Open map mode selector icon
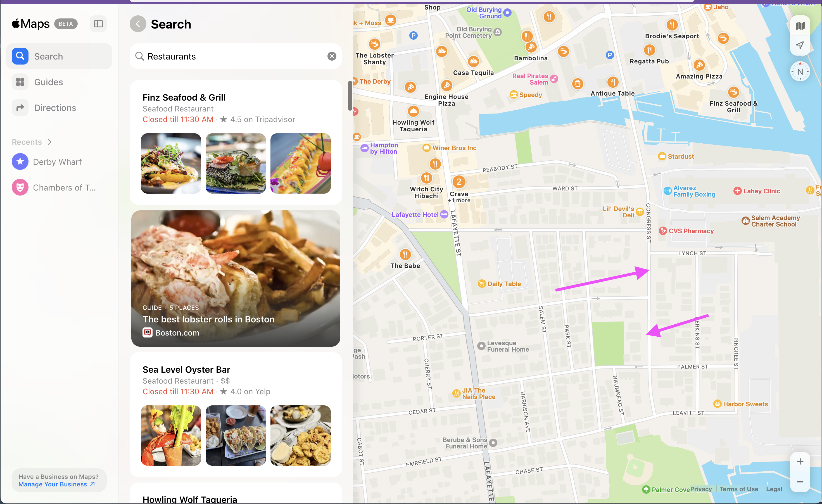The image size is (822, 504). [x=800, y=26]
